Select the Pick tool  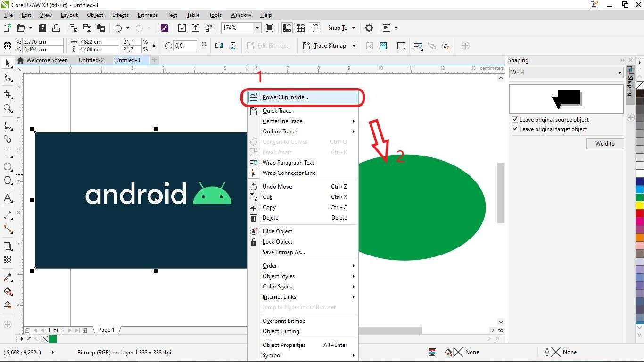click(7, 63)
